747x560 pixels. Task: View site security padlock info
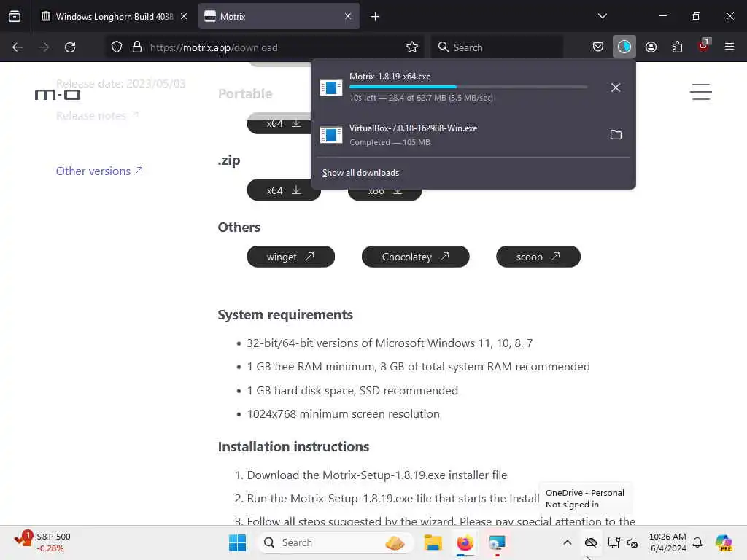tap(137, 47)
